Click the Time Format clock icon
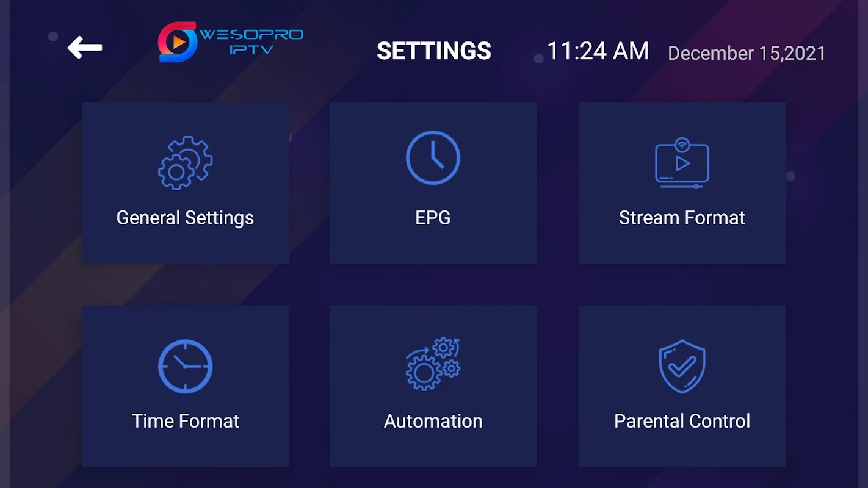The image size is (868, 488). 186,366
